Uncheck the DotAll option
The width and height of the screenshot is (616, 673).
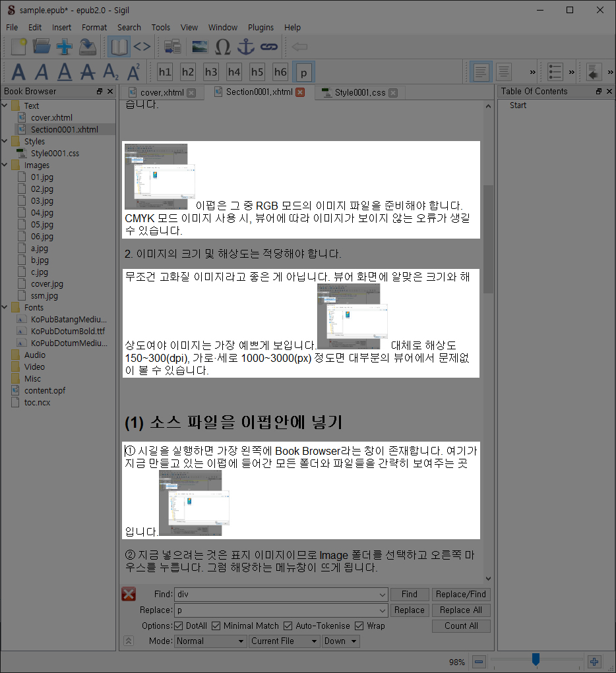click(x=179, y=626)
